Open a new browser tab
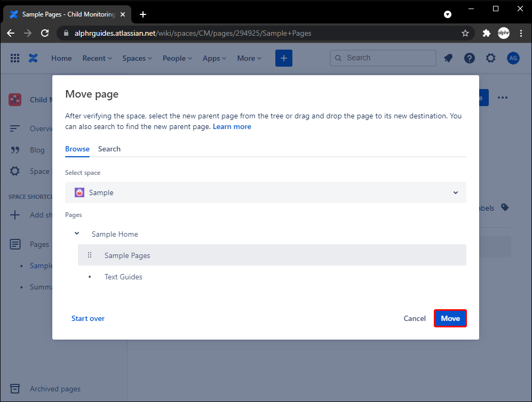Screen dimensions: 532x402 [x=143, y=14]
